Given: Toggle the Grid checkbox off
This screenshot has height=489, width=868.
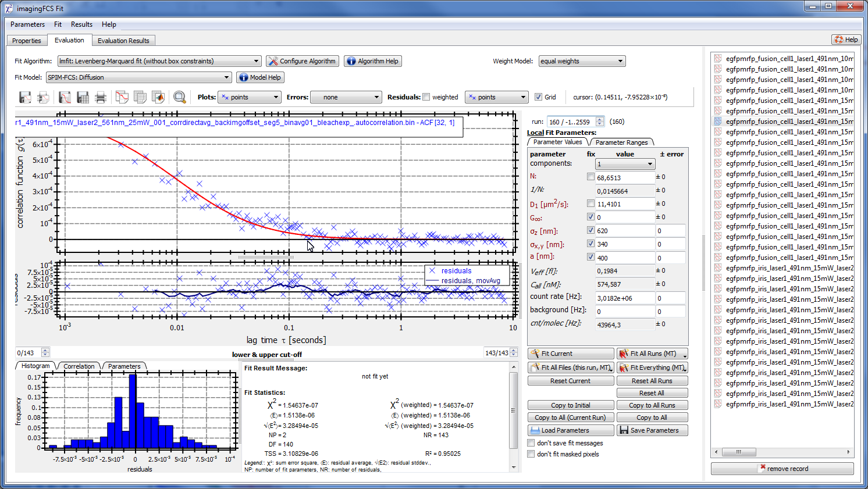Looking at the screenshot, I should click(x=538, y=97).
